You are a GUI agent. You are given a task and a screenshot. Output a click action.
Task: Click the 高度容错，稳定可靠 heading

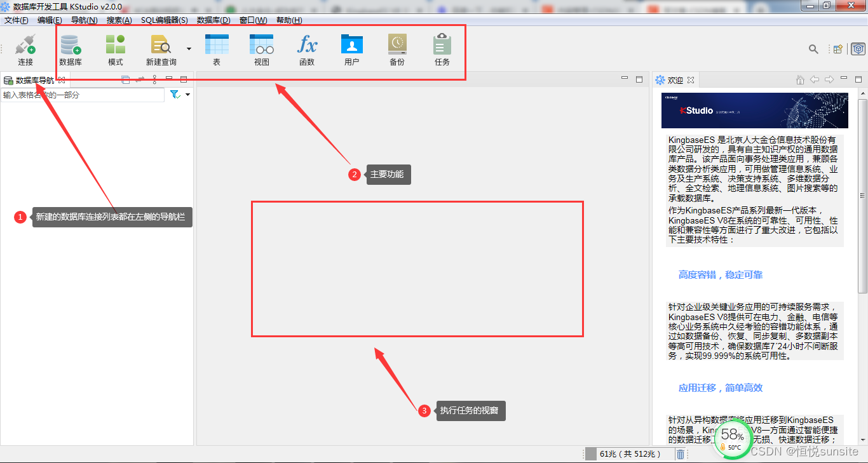(721, 275)
